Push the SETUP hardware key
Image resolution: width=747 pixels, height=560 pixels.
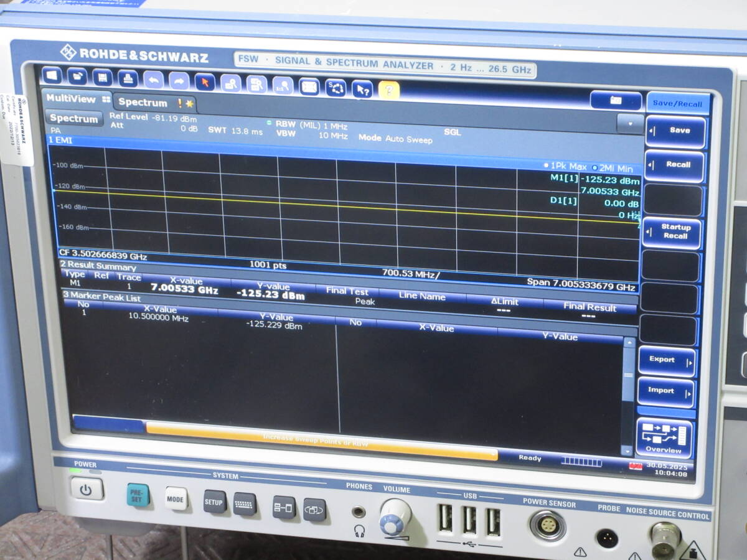coord(215,502)
